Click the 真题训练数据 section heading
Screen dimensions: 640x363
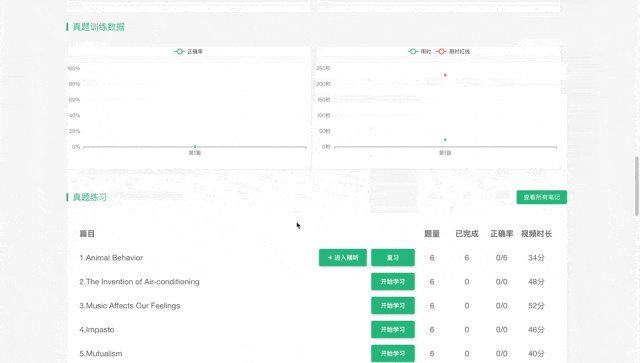point(99,27)
